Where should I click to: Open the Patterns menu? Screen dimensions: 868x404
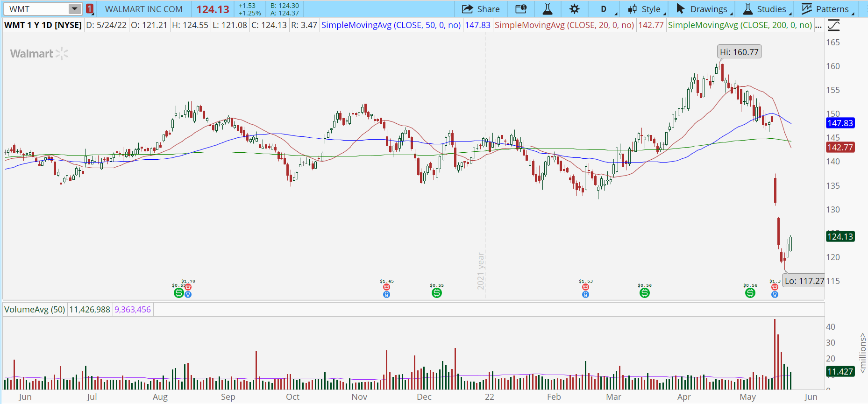(826, 9)
